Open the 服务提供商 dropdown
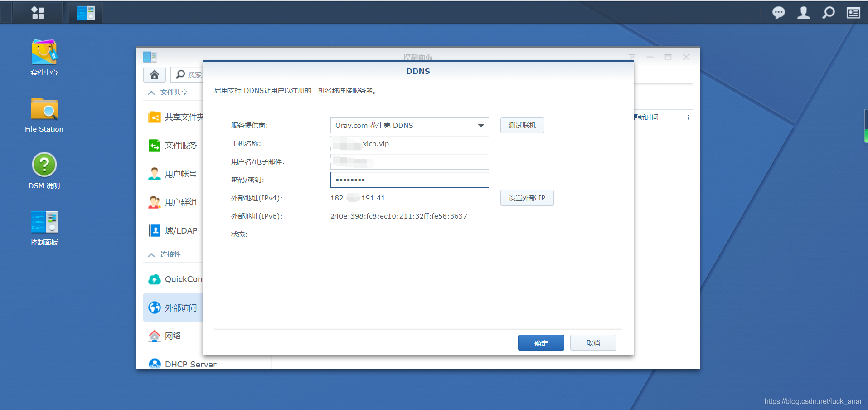This screenshot has height=410, width=868. [x=410, y=126]
